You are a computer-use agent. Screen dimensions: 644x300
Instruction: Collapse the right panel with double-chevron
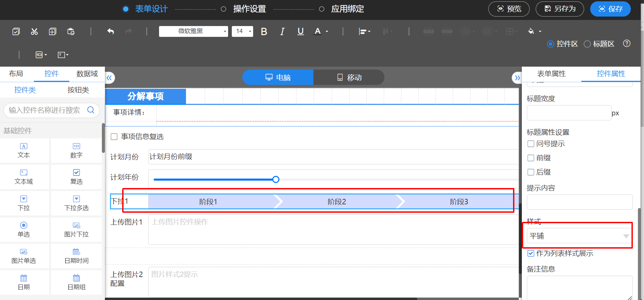[517, 78]
